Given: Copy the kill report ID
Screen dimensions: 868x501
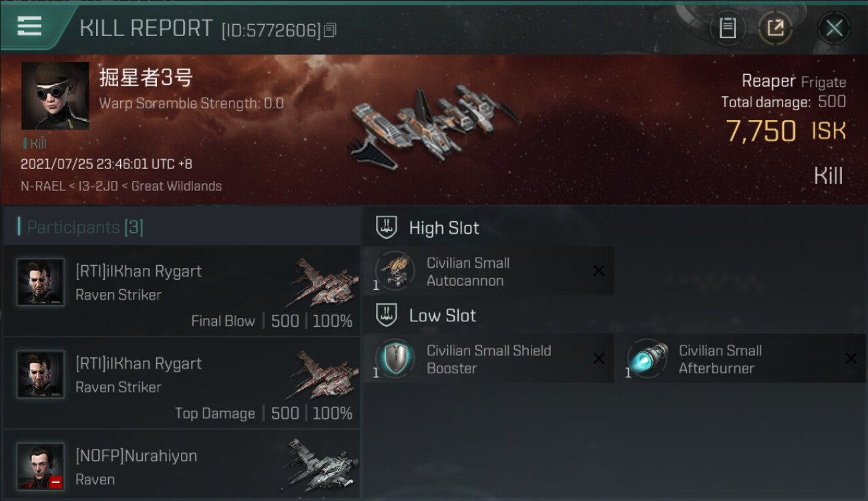Looking at the screenshot, I should [331, 30].
